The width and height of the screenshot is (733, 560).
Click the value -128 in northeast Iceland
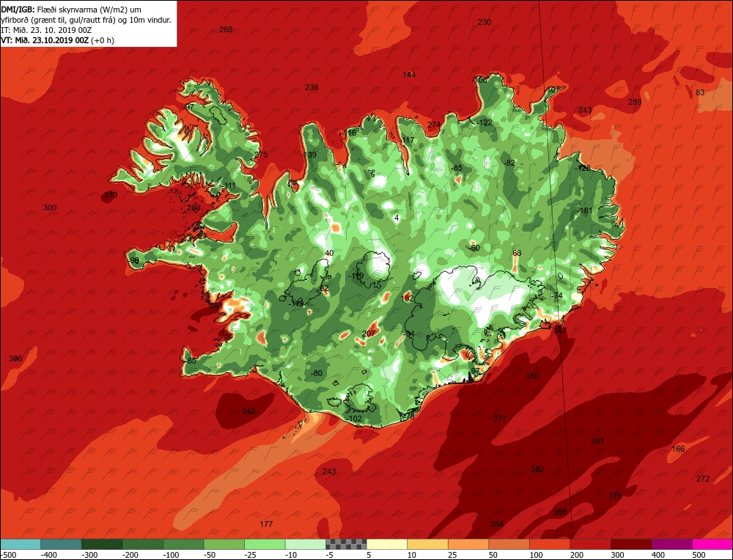click(x=583, y=168)
